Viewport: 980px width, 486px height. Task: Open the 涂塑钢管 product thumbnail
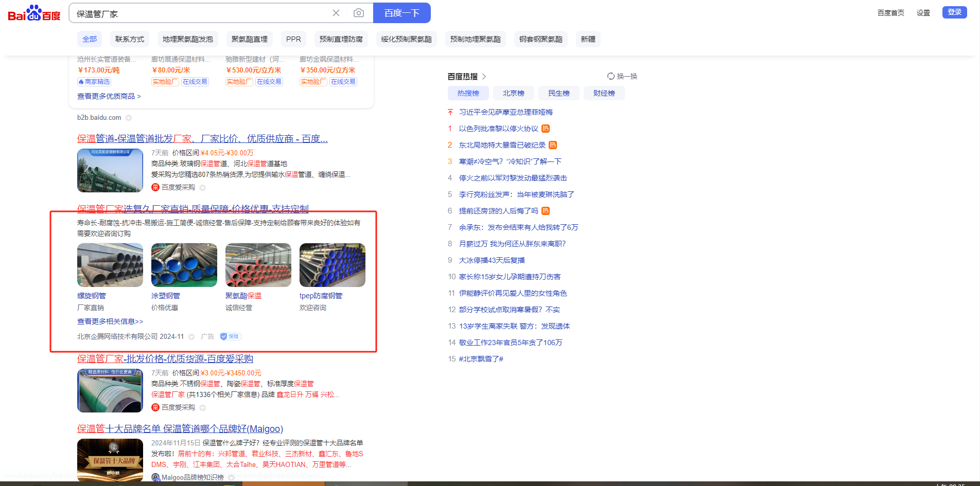(184, 265)
